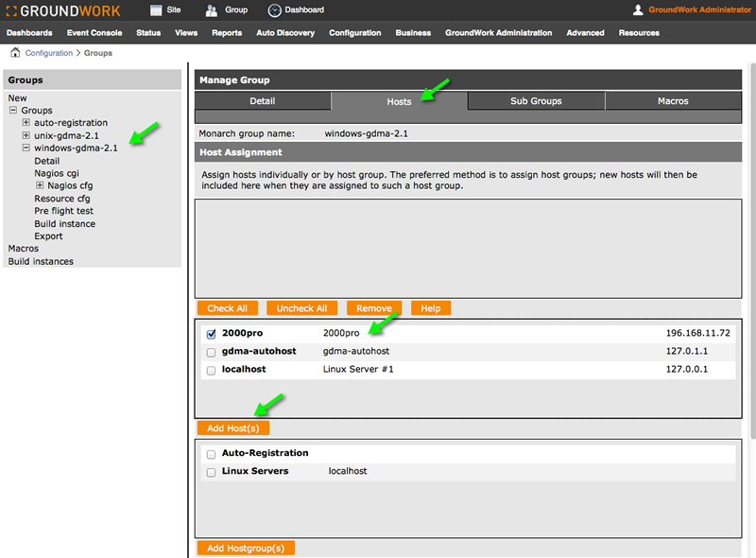Click the home icon in breadcrumb

pos(15,53)
